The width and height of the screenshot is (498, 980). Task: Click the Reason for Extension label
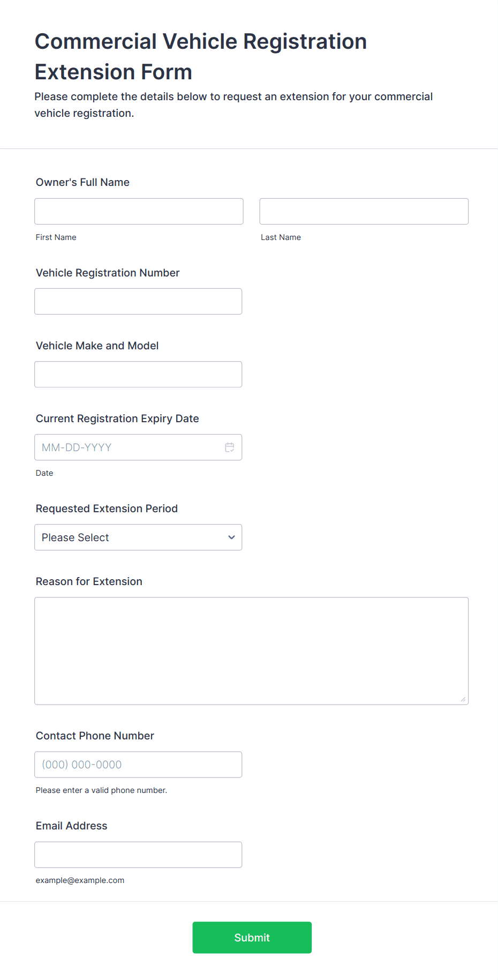(89, 581)
